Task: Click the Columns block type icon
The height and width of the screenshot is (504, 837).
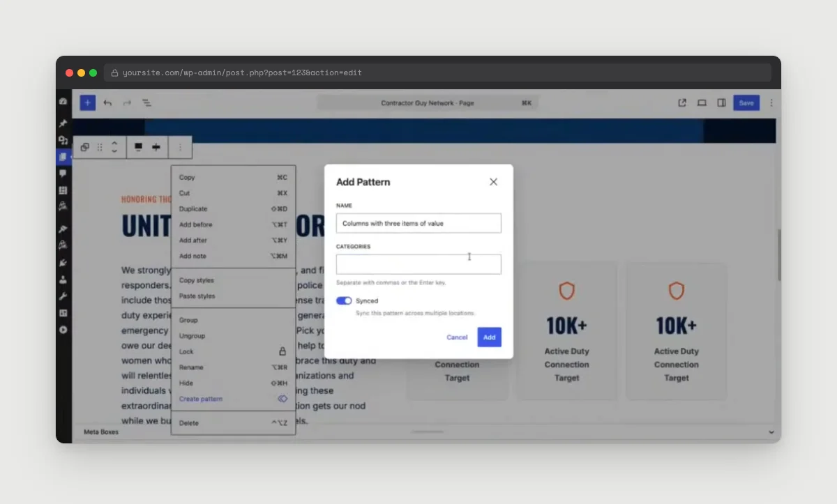Action: pos(84,147)
